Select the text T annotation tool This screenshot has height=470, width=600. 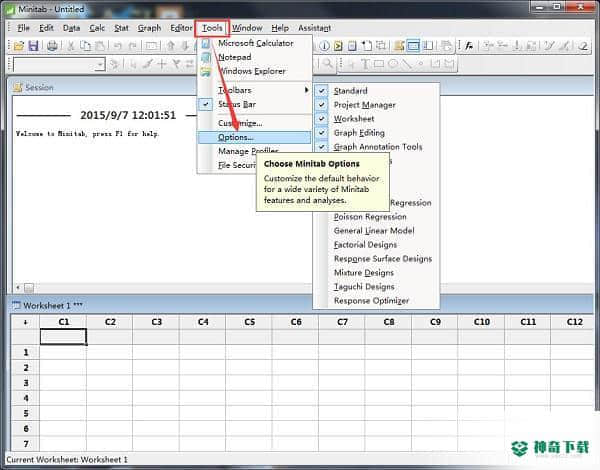[x=365, y=64]
